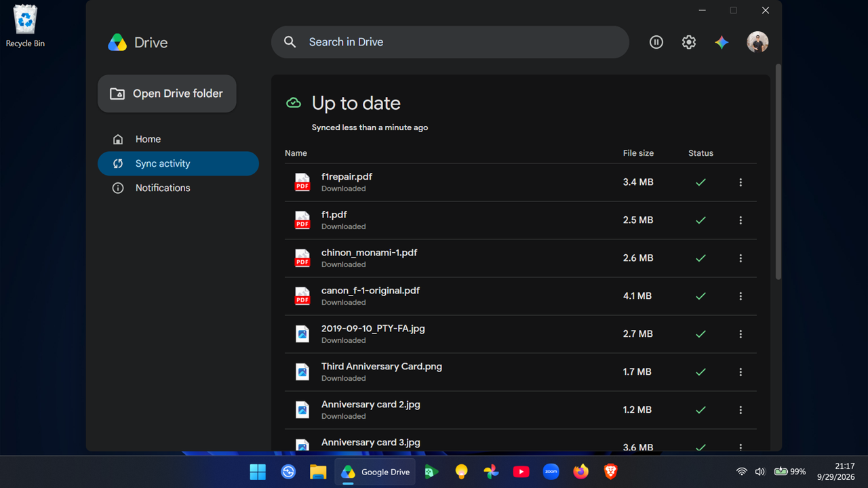Open more options for chinon_monami-1.pdf
Screen dimensions: 868x488
[x=741, y=258]
